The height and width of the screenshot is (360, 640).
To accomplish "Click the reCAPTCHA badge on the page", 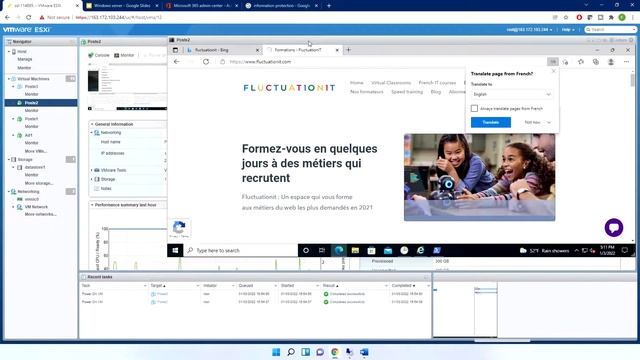I will [x=179, y=229].
